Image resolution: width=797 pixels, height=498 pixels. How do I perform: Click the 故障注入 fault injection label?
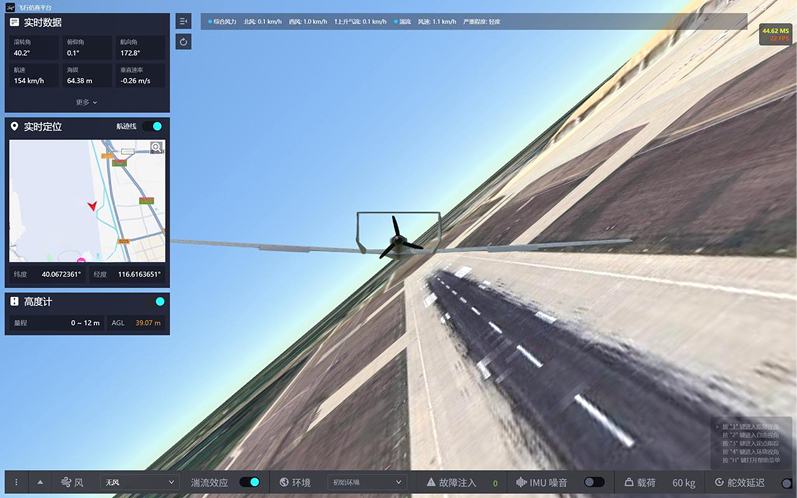click(x=457, y=482)
